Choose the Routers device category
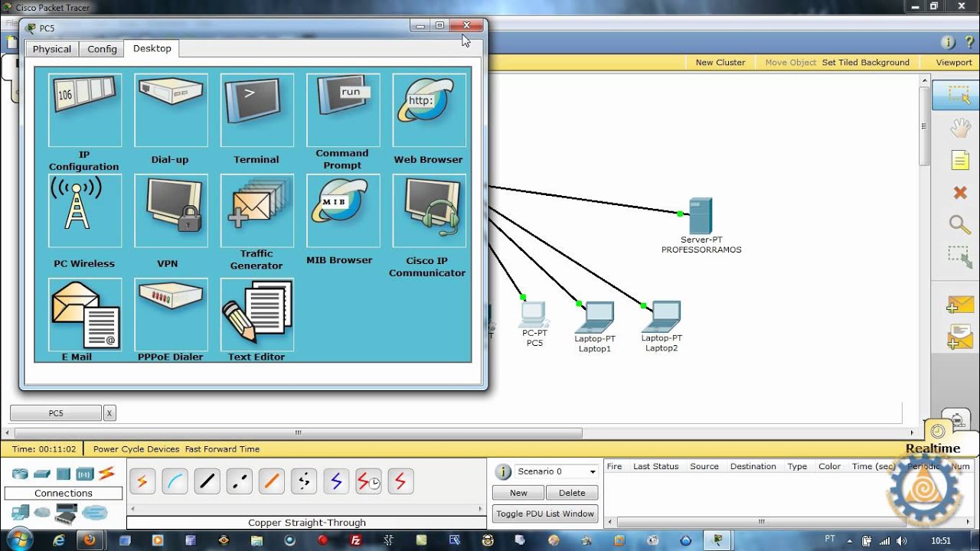Viewport: 980px width, 551px height. pos(20,474)
